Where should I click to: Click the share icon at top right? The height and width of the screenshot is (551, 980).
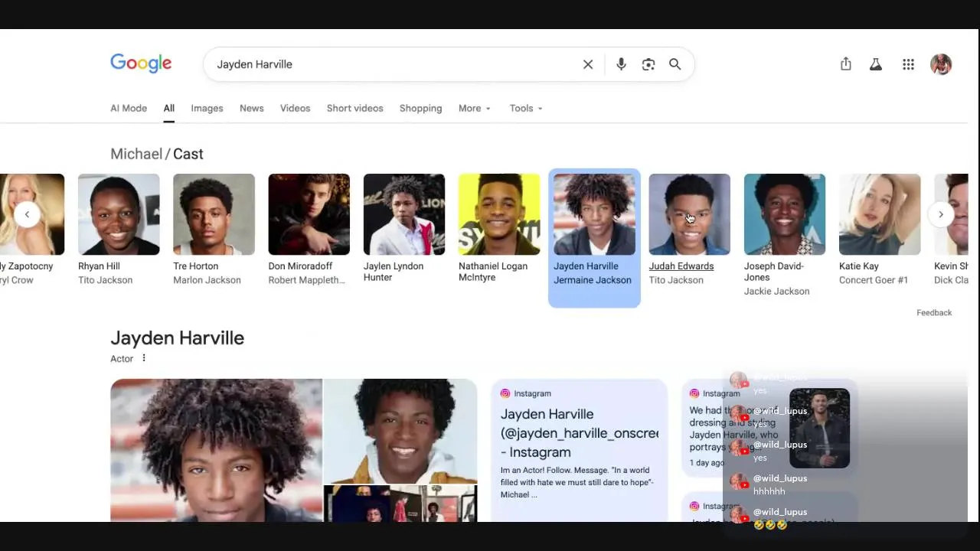pos(845,64)
